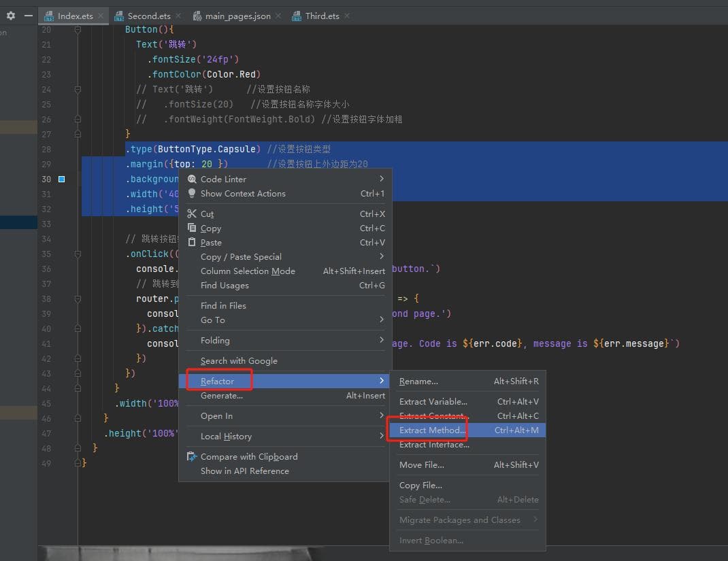Viewport: 728px width, 561px height.
Task: Open the settings gear icon
Action: pos(11,16)
